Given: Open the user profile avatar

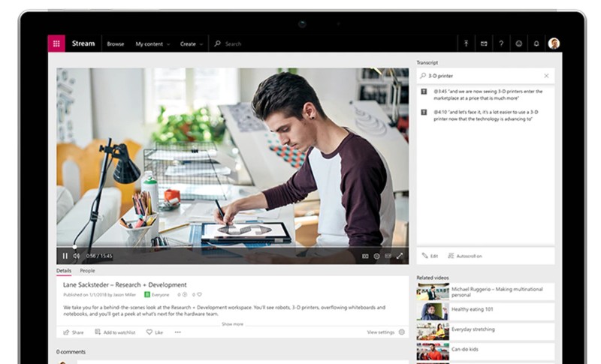Looking at the screenshot, I should 554,44.
